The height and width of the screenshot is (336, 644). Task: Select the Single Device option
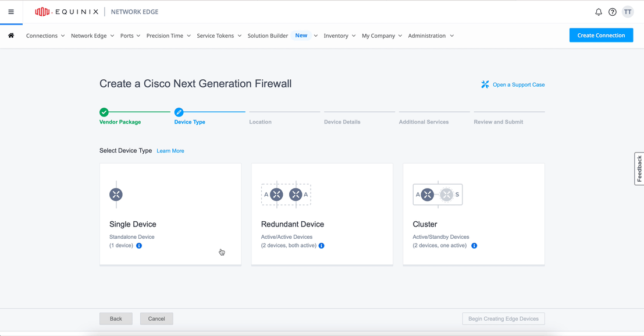(x=170, y=214)
